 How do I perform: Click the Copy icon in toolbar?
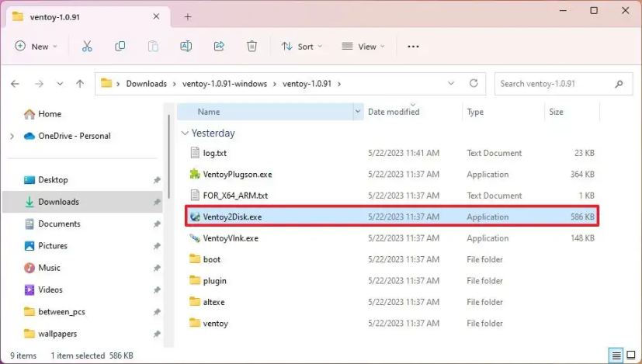(x=120, y=47)
